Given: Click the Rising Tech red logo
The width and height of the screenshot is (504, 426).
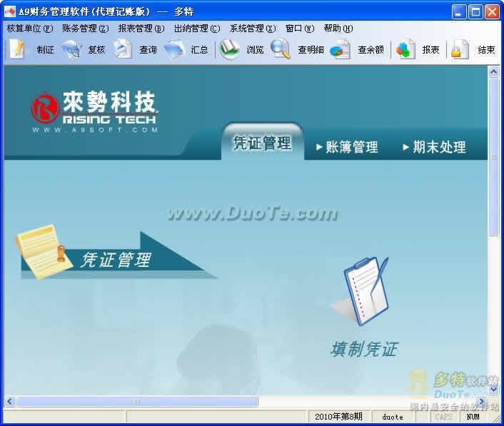Looking at the screenshot, I should pyautogui.click(x=45, y=108).
